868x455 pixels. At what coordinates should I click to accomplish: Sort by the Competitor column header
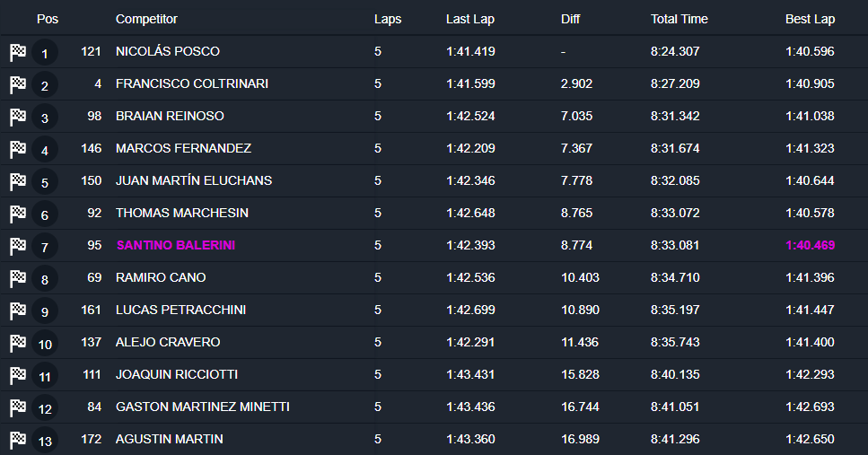tap(146, 19)
